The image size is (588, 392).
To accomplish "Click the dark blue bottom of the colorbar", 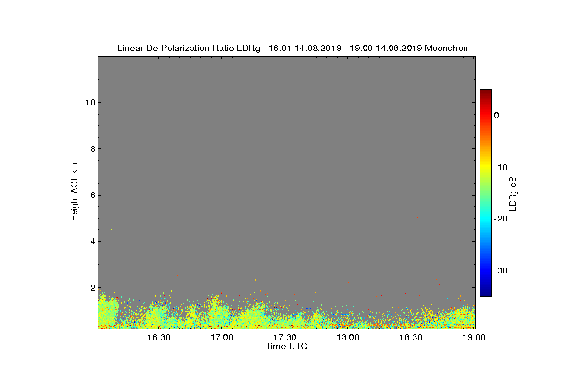I will pos(486,294).
